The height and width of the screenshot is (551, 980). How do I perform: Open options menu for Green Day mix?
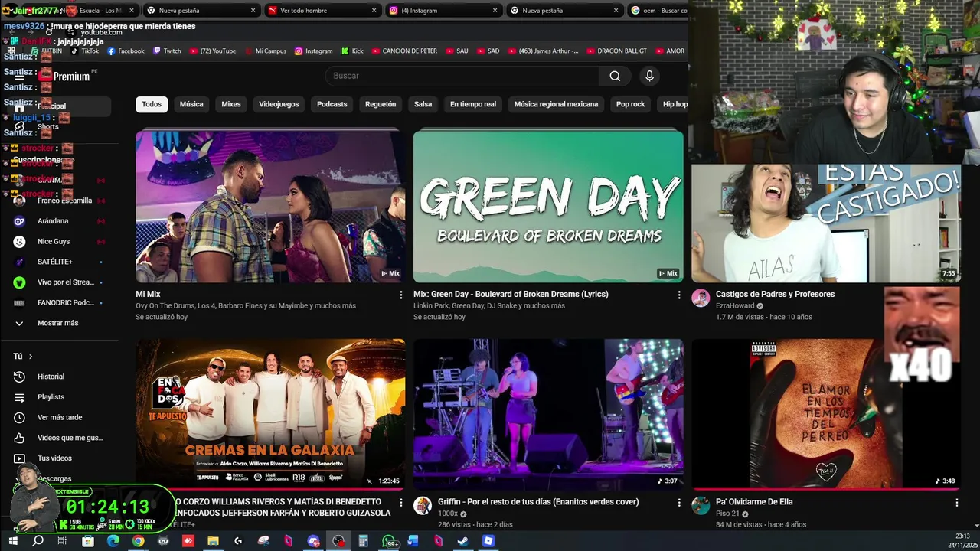[x=678, y=295]
